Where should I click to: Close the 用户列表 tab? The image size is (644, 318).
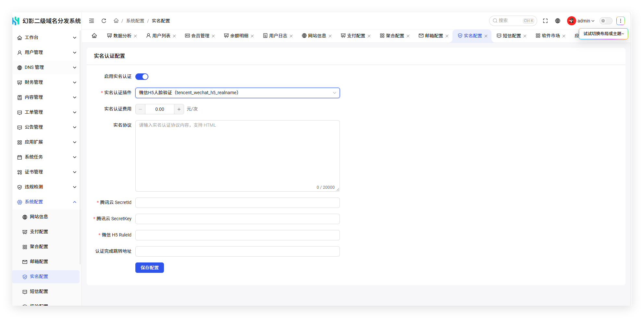click(x=174, y=36)
